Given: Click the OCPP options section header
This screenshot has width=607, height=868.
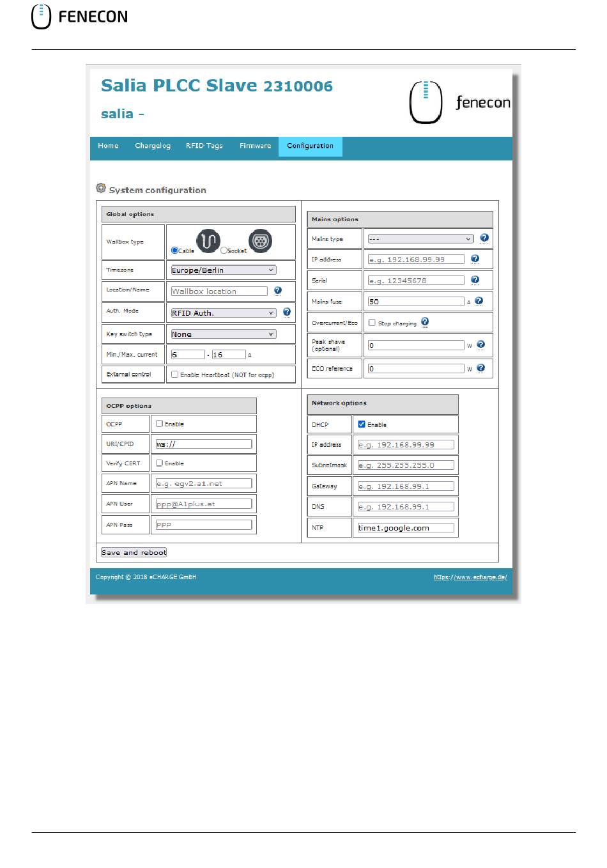Looking at the screenshot, I should 179,406.
